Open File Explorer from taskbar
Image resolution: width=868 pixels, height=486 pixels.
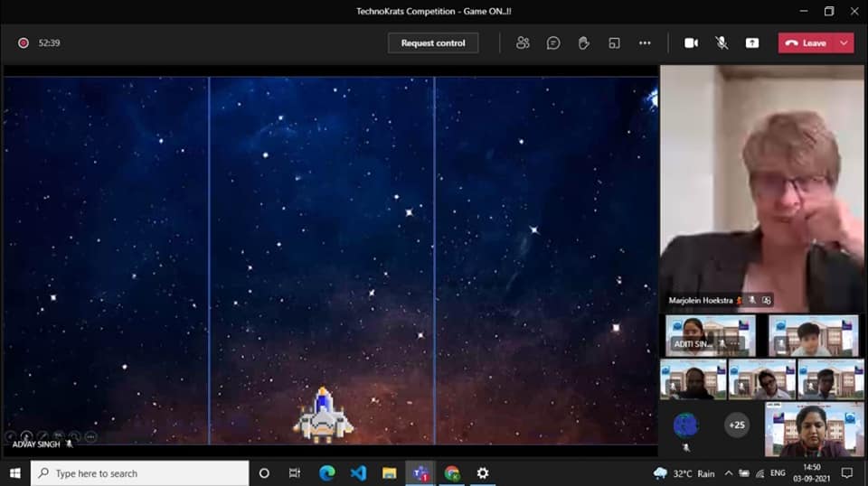(x=389, y=473)
